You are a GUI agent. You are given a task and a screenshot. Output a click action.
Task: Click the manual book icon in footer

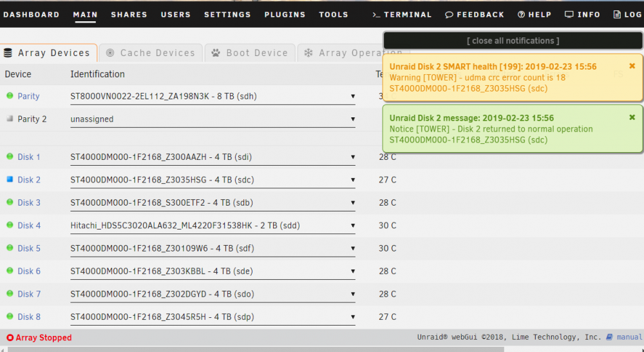point(609,337)
